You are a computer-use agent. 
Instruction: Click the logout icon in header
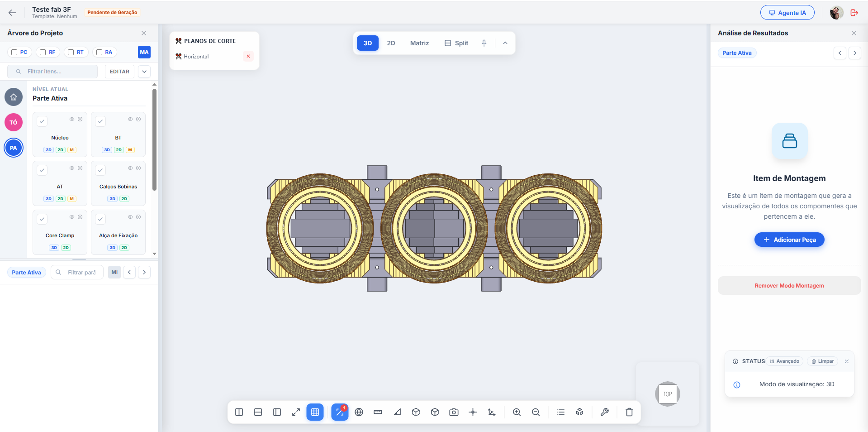[854, 13]
